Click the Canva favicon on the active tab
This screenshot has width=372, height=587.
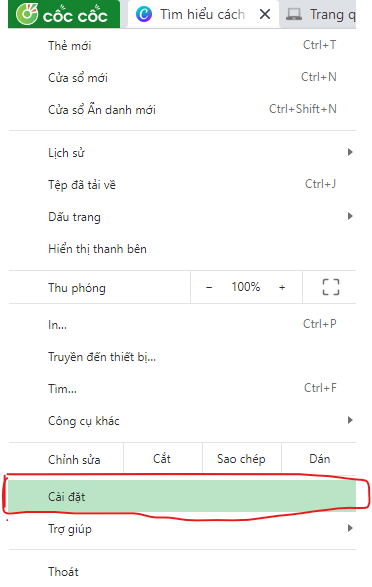click(x=144, y=15)
